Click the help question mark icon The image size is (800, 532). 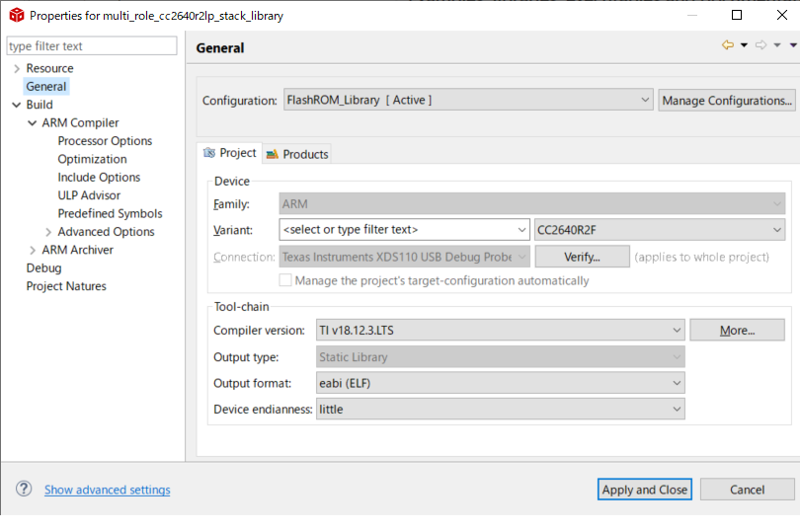[24, 490]
